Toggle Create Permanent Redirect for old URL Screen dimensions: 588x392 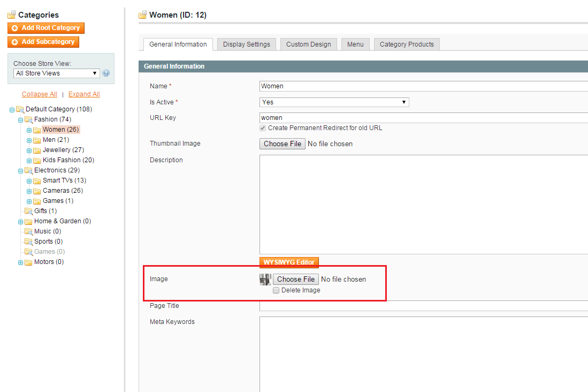pos(263,128)
